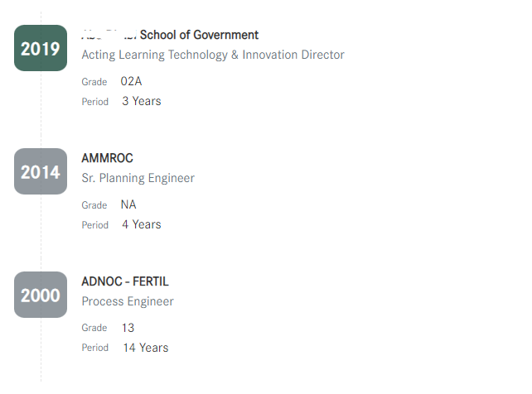
Task: Open the AMMROC employer entry
Action: [107, 158]
